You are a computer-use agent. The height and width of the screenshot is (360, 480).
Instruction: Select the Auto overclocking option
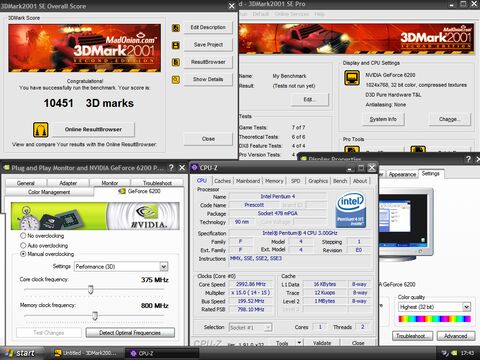pos(23,245)
